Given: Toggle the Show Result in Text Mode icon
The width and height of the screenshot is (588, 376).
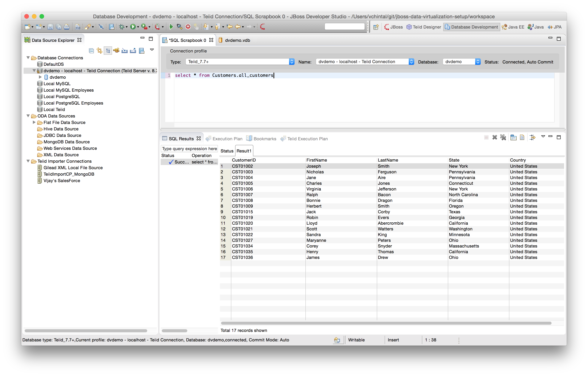Looking at the screenshot, I should (x=522, y=137).
